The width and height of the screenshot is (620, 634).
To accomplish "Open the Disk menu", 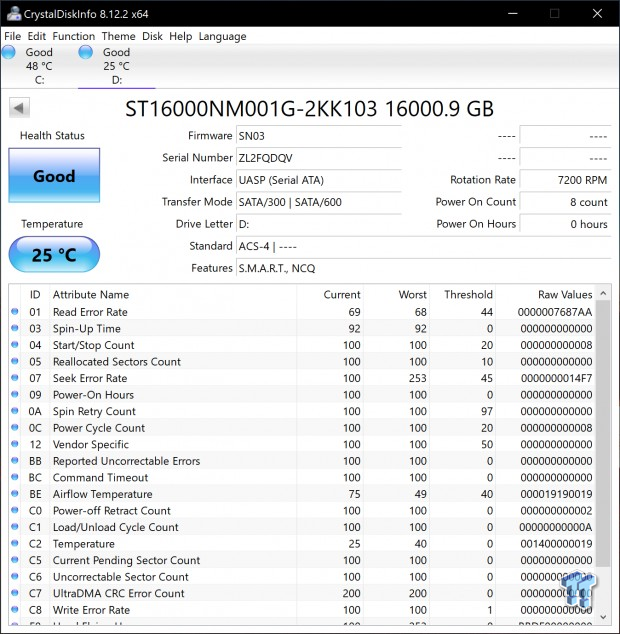I will [152, 36].
